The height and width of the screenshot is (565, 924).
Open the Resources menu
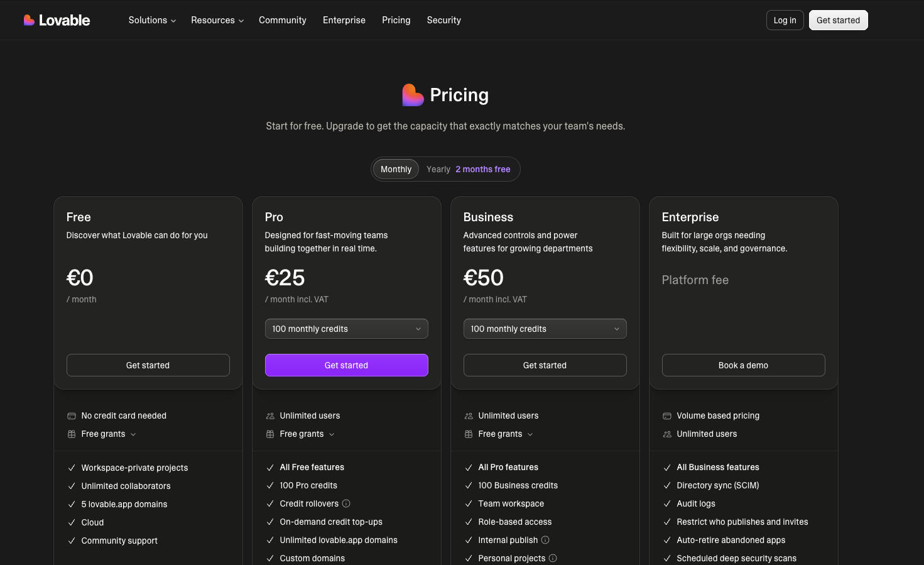pos(217,20)
